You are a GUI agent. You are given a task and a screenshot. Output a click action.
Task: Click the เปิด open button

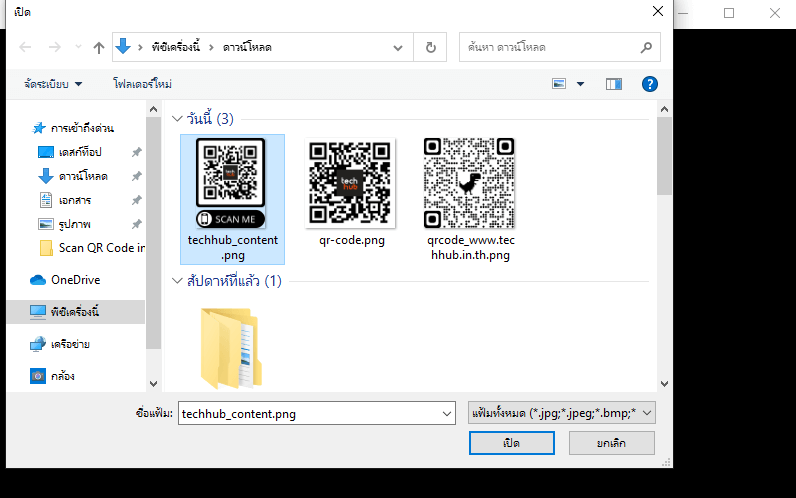pos(512,443)
